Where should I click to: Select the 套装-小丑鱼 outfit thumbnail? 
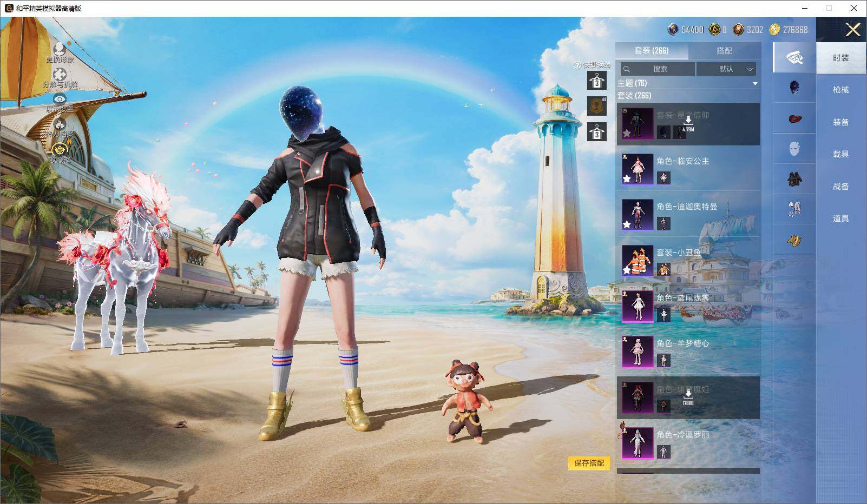[638, 260]
